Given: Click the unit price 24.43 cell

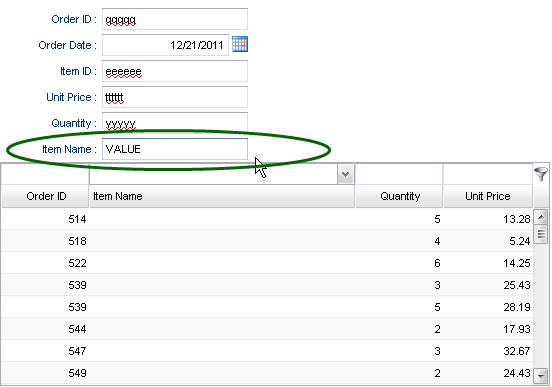Looking at the screenshot, I should (488, 373).
